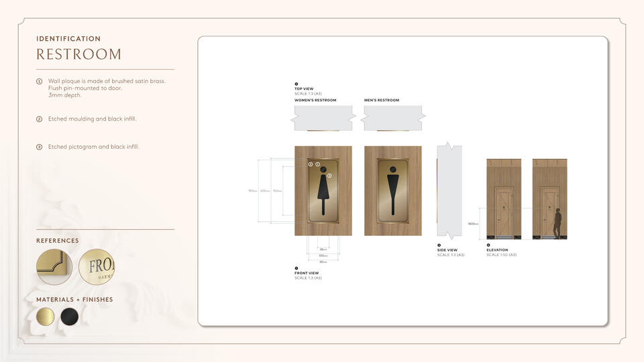Click the MEN'S RESTROOM label
Screen dimensions: 644x362
(x=382, y=101)
